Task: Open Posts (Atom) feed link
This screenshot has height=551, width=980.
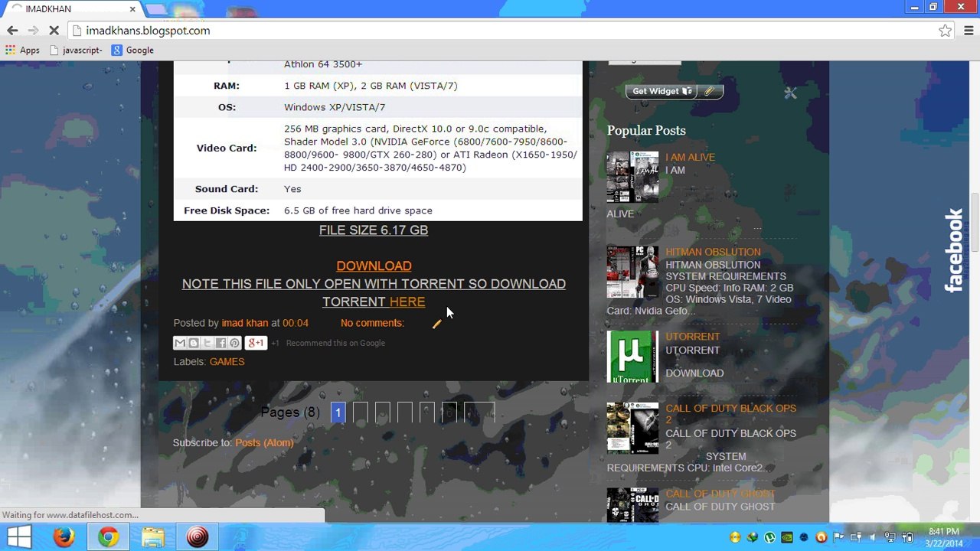Action: tap(264, 442)
